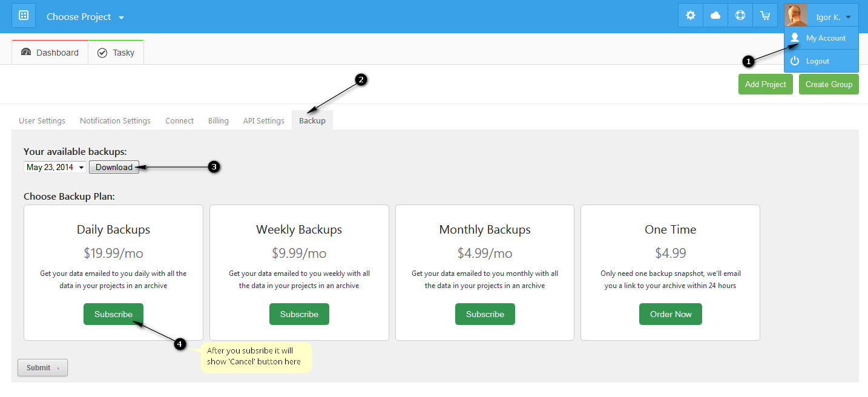This screenshot has height=397, width=868.
Task: Select My Account from user menu
Action: (x=821, y=38)
